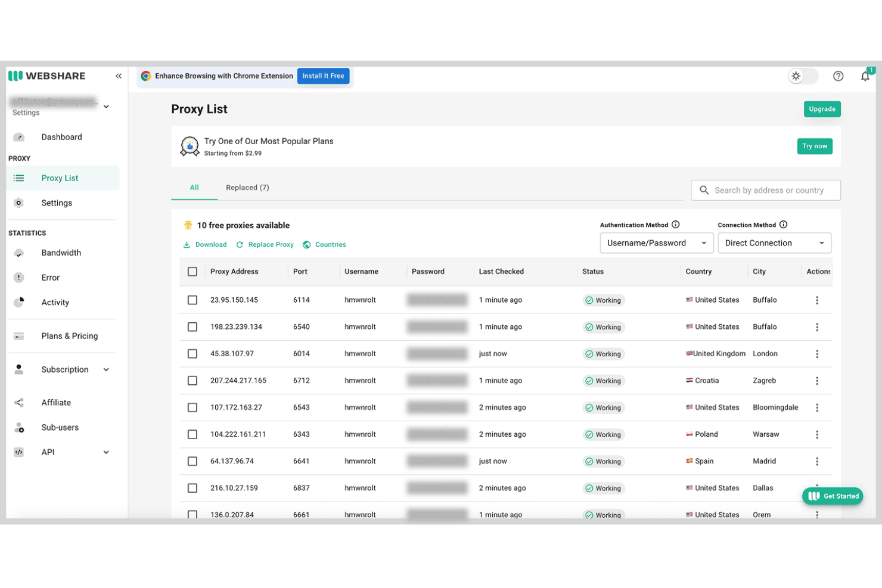Open the Username/Password dropdown
This screenshot has width=882, height=588.
tap(657, 243)
